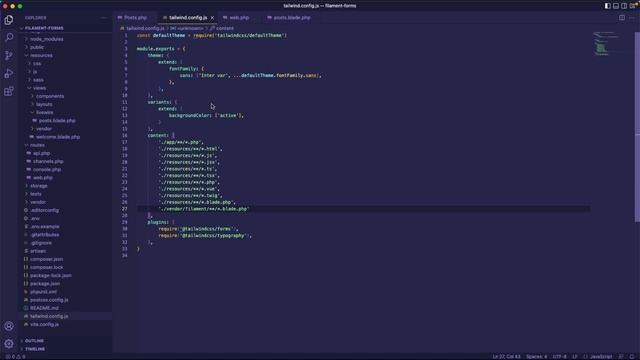This screenshot has height=360, width=640.
Task: Expand the tests folder
Action: pos(36,194)
